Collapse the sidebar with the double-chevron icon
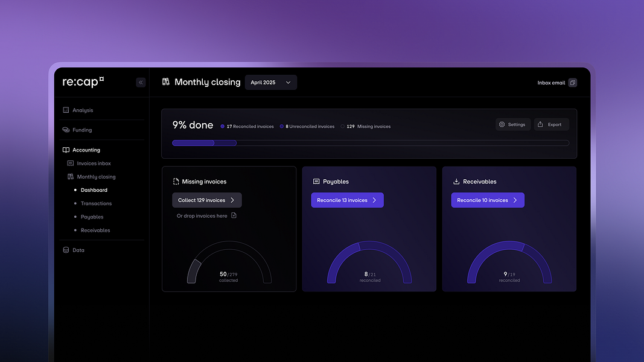Image resolution: width=644 pixels, height=362 pixels. point(141,83)
